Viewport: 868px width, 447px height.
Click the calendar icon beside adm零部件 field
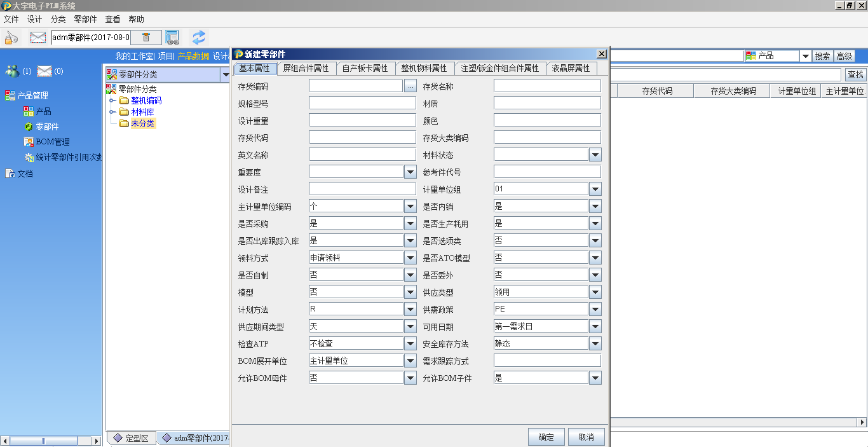[x=146, y=38]
